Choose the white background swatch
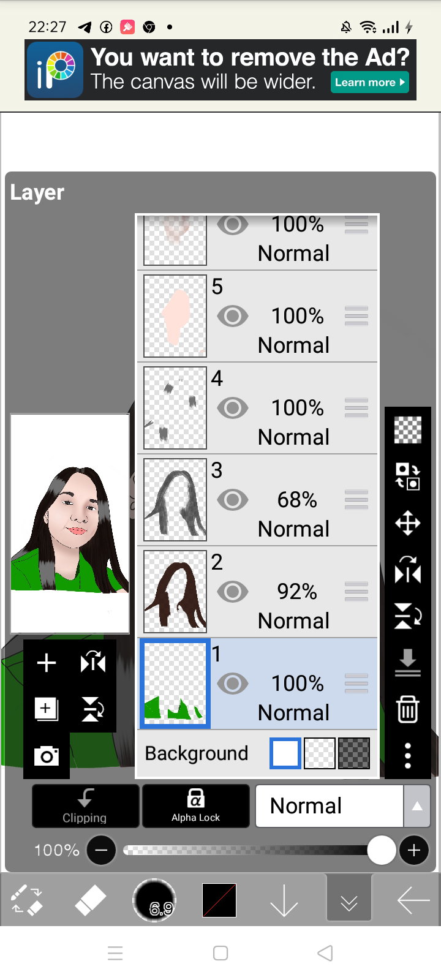 coord(285,753)
